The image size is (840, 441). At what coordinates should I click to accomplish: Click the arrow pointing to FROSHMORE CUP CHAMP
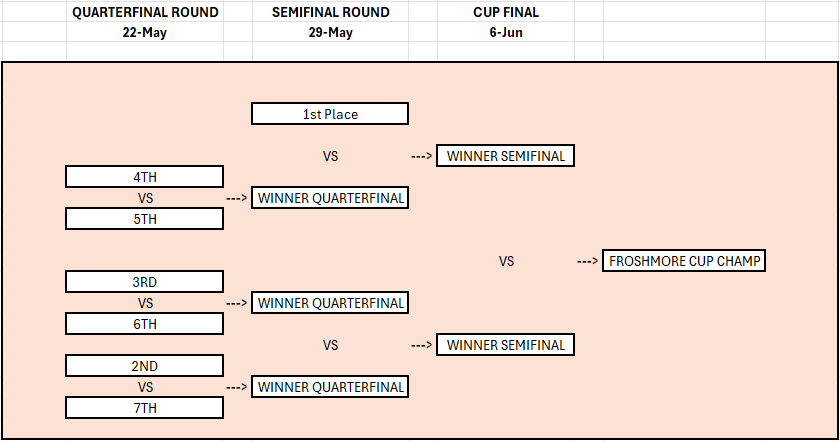coord(588,261)
